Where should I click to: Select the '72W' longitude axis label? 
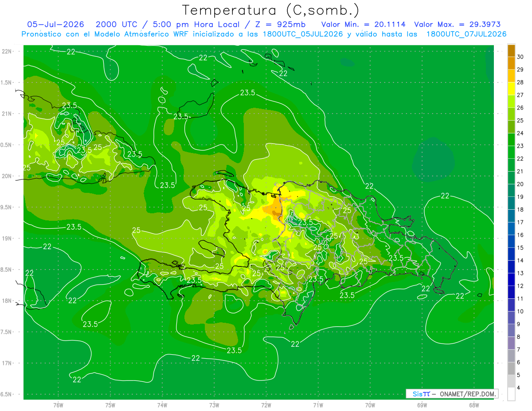pos(266,405)
